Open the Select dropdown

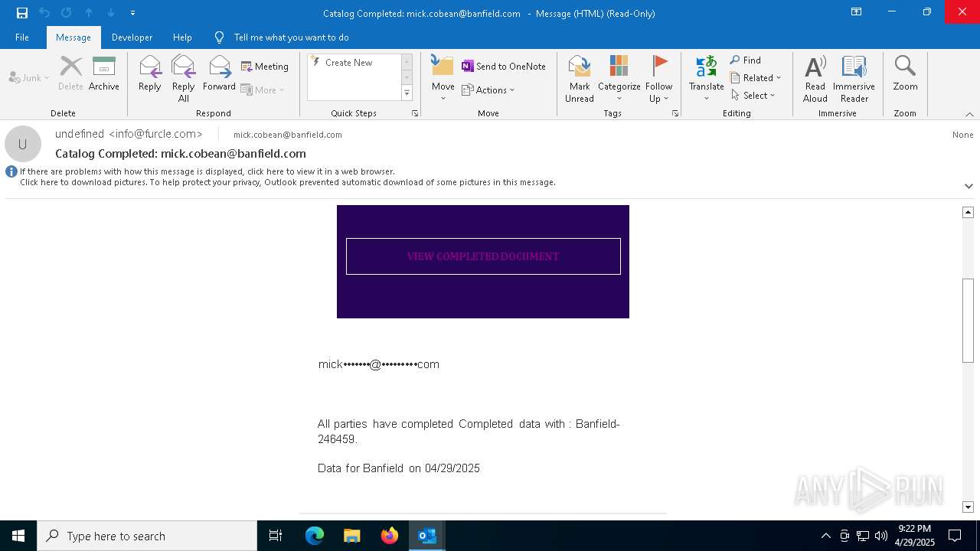click(x=753, y=96)
